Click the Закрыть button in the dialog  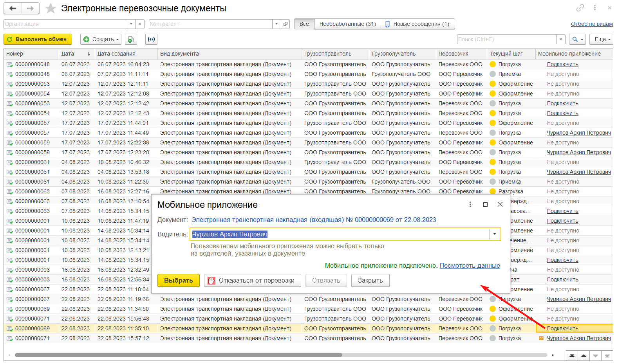click(x=370, y=281)
